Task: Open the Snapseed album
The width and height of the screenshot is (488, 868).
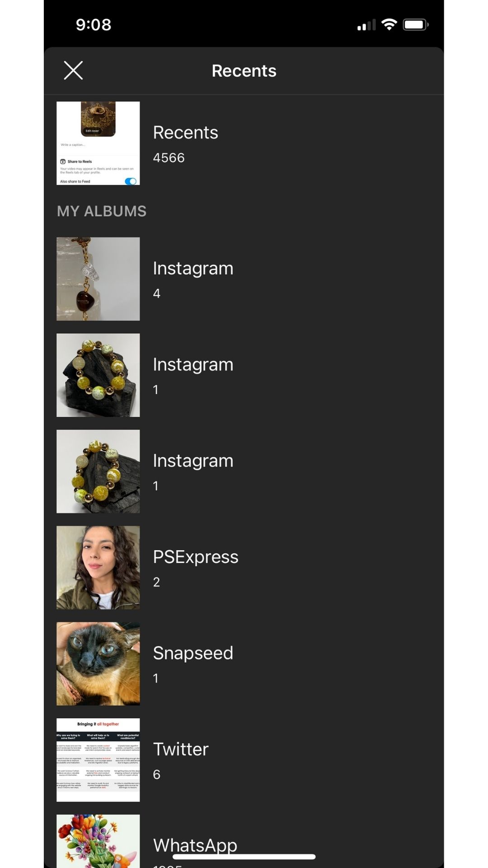Action: (244, 664)
